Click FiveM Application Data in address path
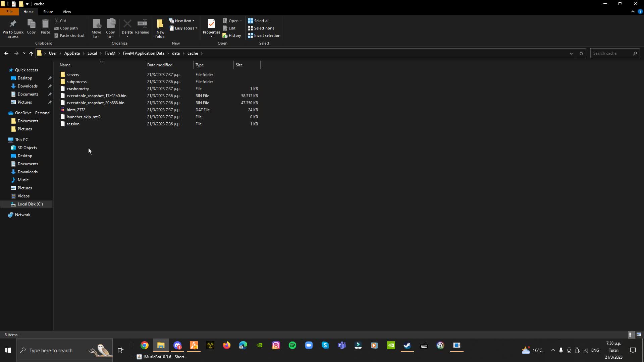Screen dimensions: 644x362 [144, 53]
